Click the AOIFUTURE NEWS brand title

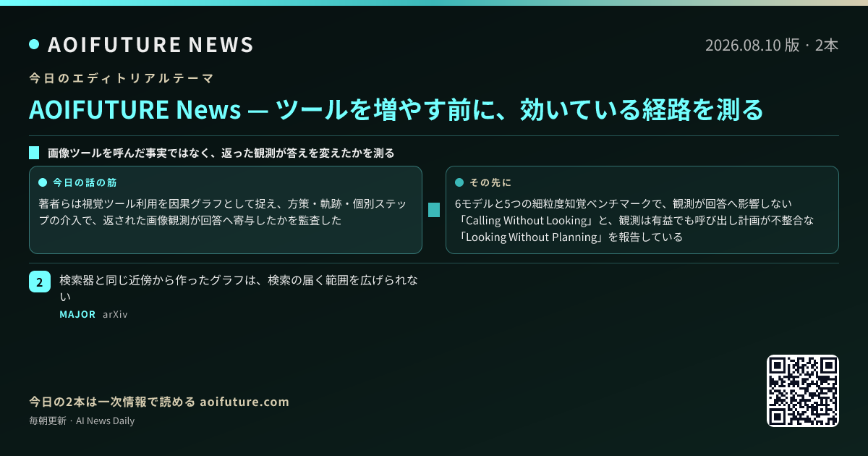(x=150, y=45)
